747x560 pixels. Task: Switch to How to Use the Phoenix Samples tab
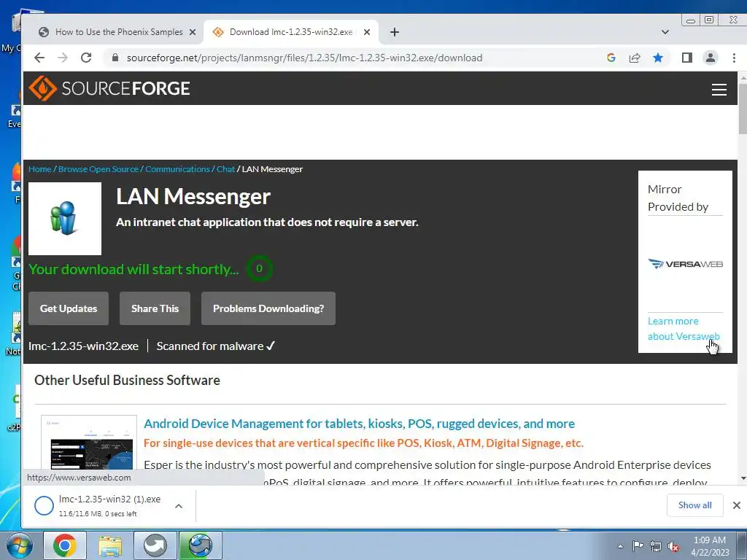tap(119, 32)
